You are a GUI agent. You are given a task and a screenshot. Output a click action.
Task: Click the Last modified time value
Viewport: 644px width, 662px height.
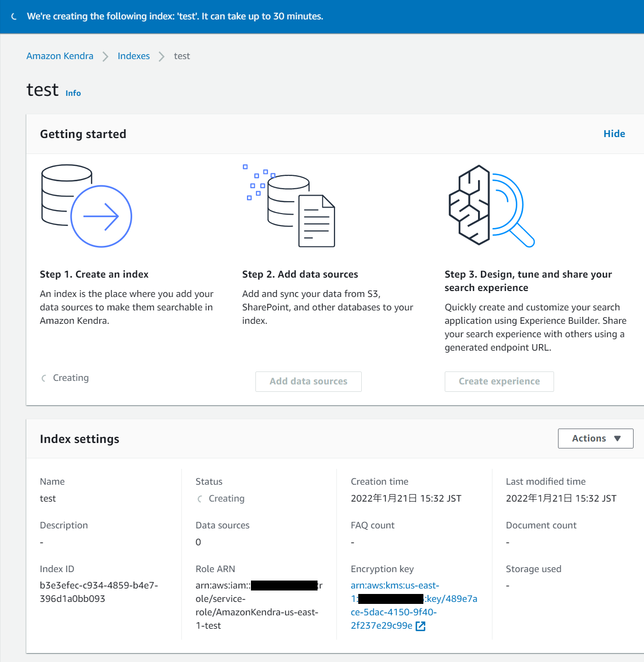coord(561,499)
